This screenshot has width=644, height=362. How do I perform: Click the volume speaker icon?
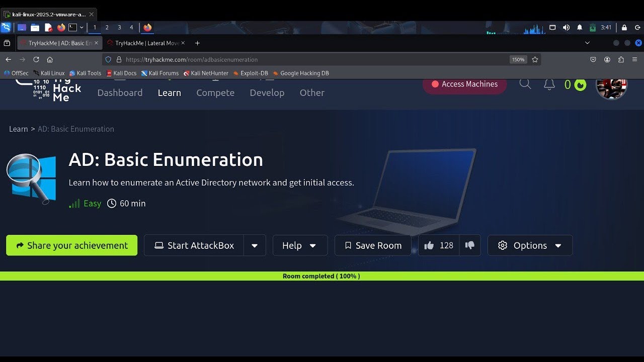[566, 28]
